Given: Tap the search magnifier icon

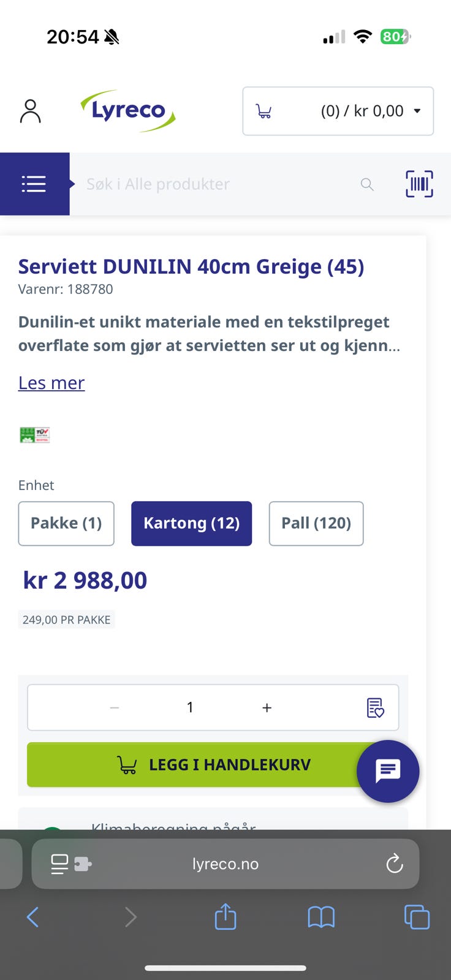Looking at the screenshot, I should pos(367,184).
